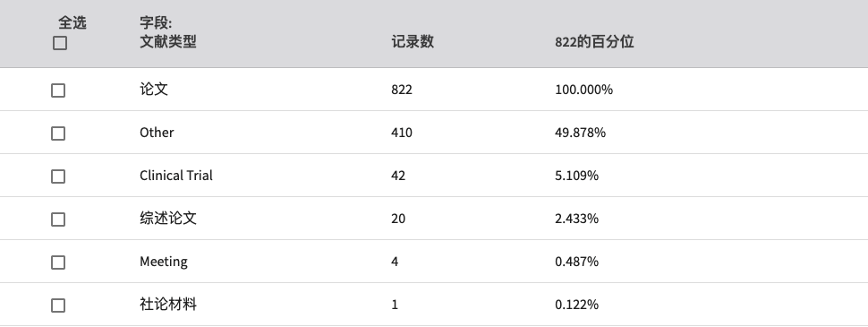Select the 综述论文 label
Viewport: 868px width, 327px height.
tap(167, 219)
